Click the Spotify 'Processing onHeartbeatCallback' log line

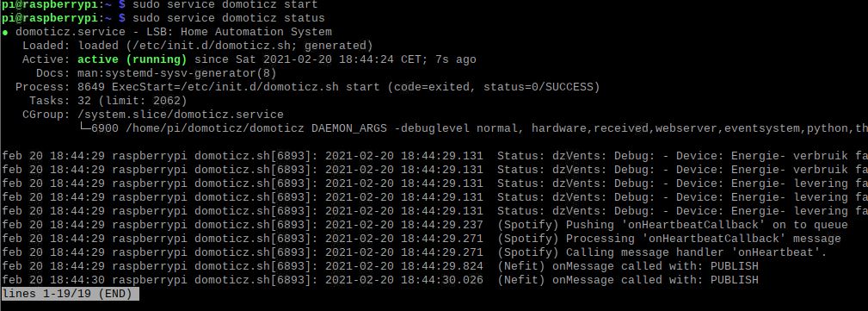click(422, 239)
